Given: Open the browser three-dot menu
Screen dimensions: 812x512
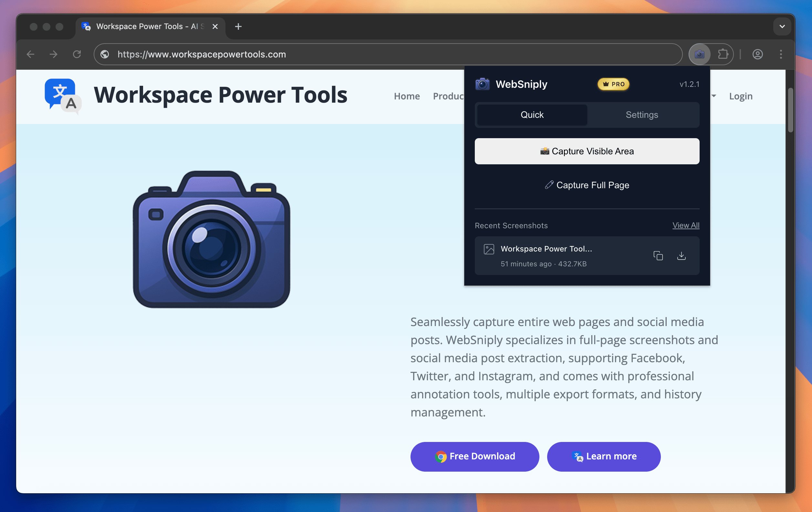Looking at the screenshot, I should [781, 54].
